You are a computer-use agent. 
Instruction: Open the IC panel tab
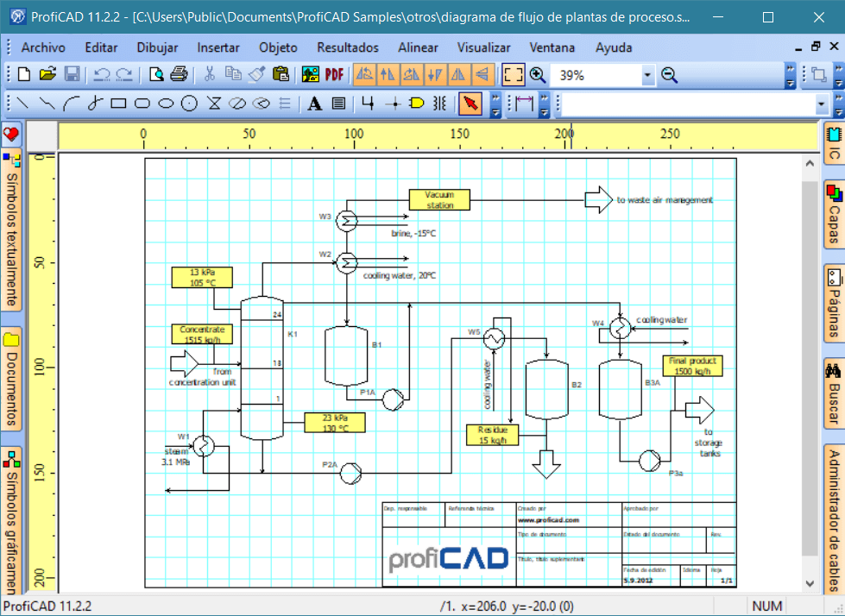(x=835, y=143)
